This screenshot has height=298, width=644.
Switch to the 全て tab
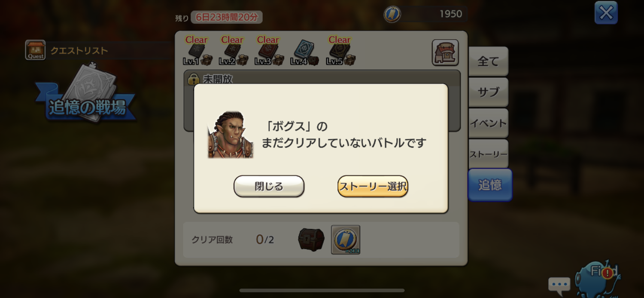[x=488, y=61]
